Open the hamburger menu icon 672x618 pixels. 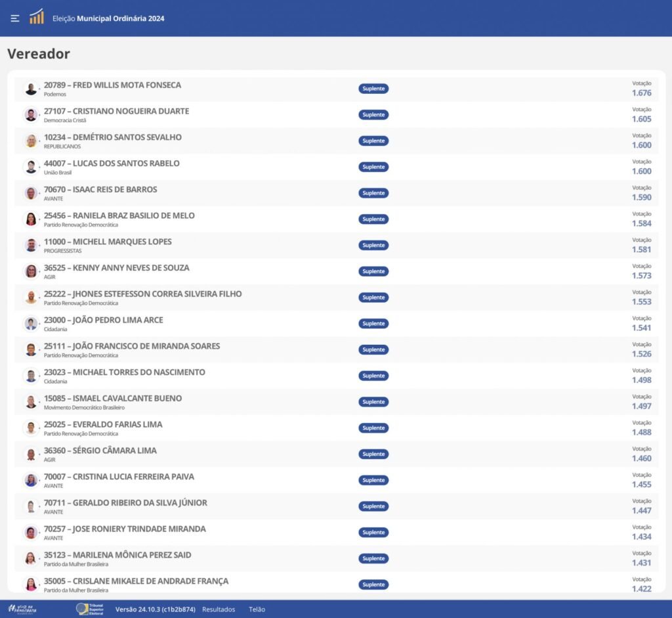pos(15,18)
